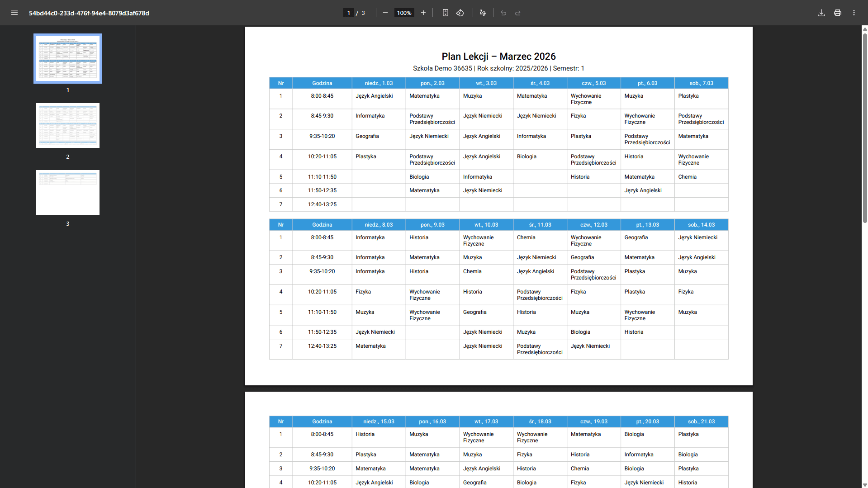Click the redo arrow icon
The width and height of the screenshot is (868, 488).
pyautogui.click(x=518, y=13)
